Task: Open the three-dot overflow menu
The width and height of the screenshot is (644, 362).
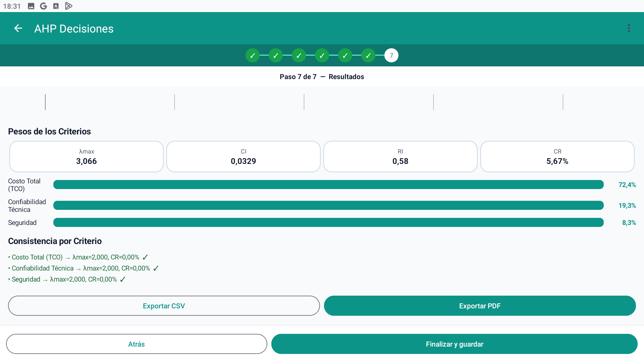Action: pos(629,28)
